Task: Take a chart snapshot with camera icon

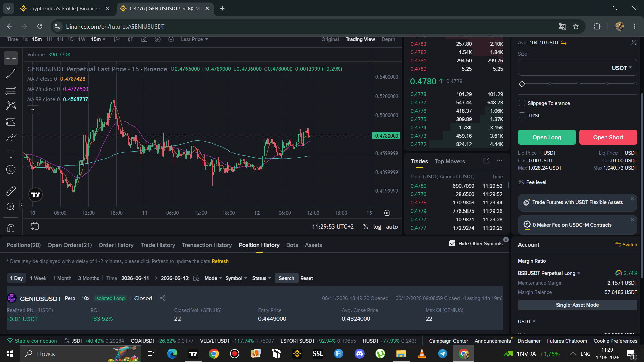Action: (x=144, y=39)
